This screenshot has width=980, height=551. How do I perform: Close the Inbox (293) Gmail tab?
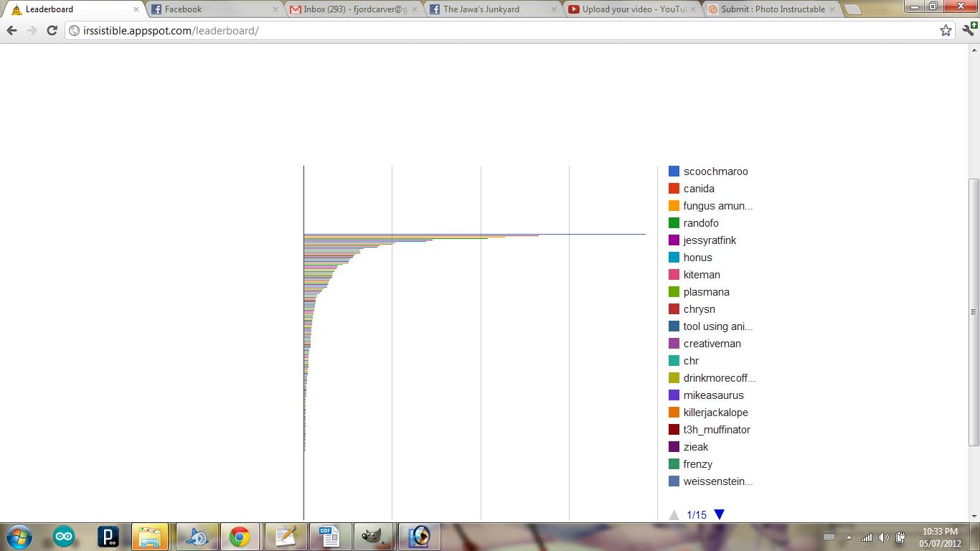click(414, 9)
